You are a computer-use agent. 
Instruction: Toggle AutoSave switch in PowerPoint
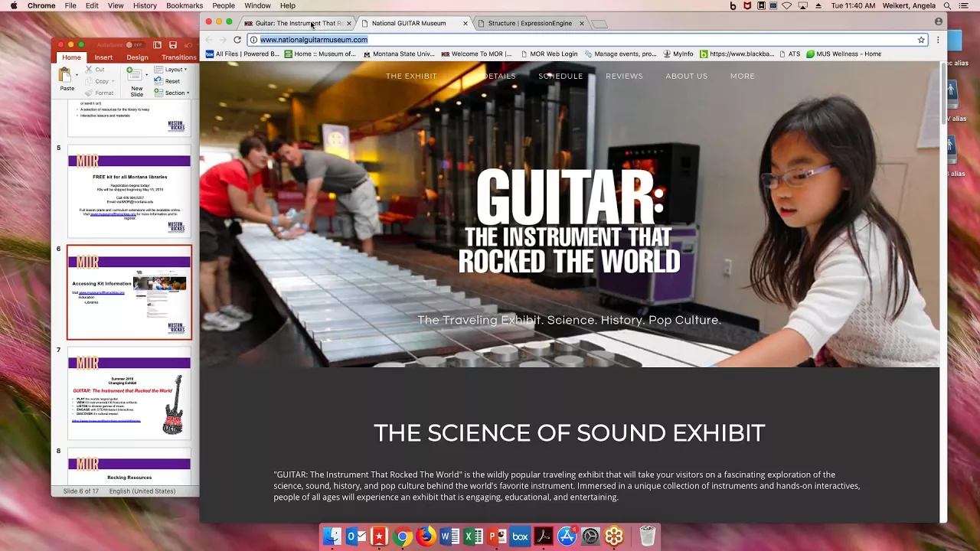pos(135,45)
